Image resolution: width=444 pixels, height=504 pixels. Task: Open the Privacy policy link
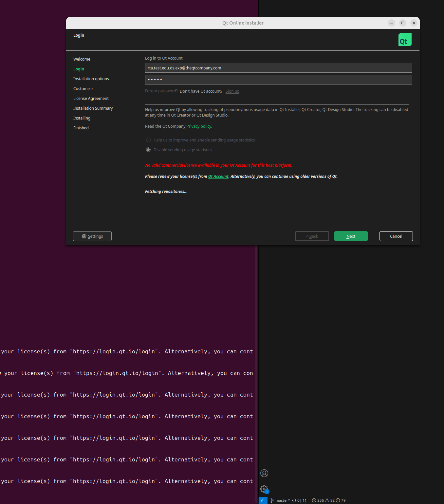click(199, 126)
